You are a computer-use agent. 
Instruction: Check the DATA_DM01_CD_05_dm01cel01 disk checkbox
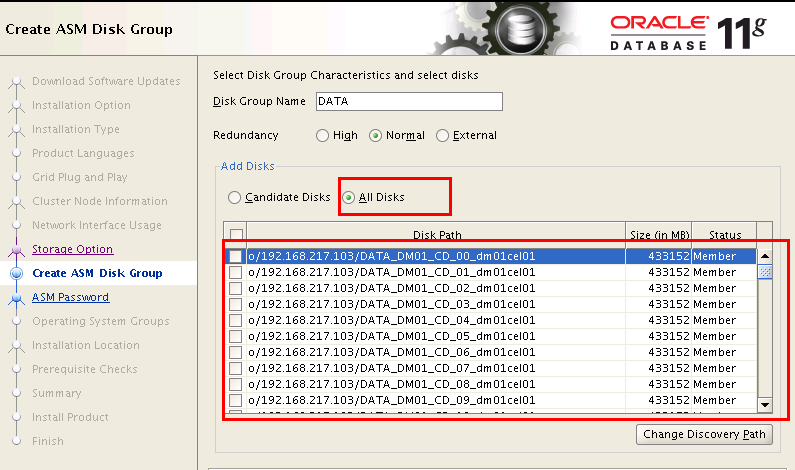(x=235, y=336)
